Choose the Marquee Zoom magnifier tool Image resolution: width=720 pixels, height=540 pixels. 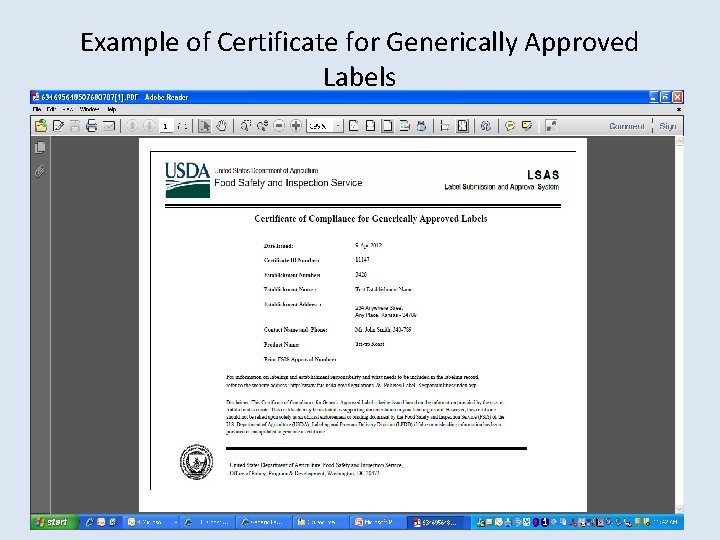(x=246, y=125)
